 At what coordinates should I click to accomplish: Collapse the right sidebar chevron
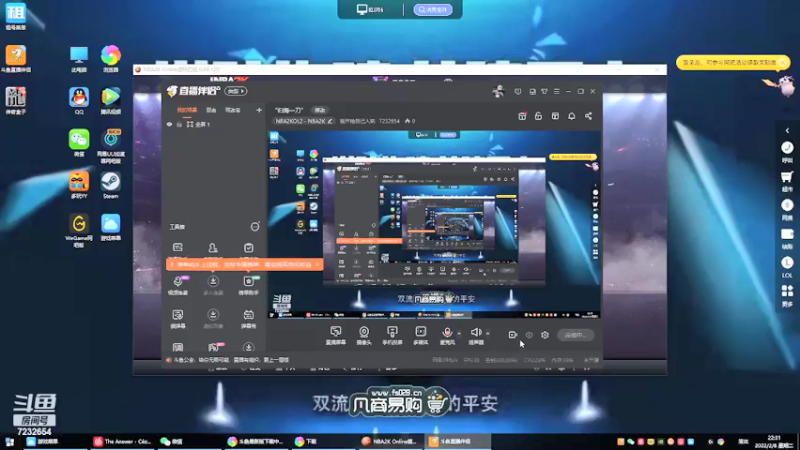(x=787, y=131)
